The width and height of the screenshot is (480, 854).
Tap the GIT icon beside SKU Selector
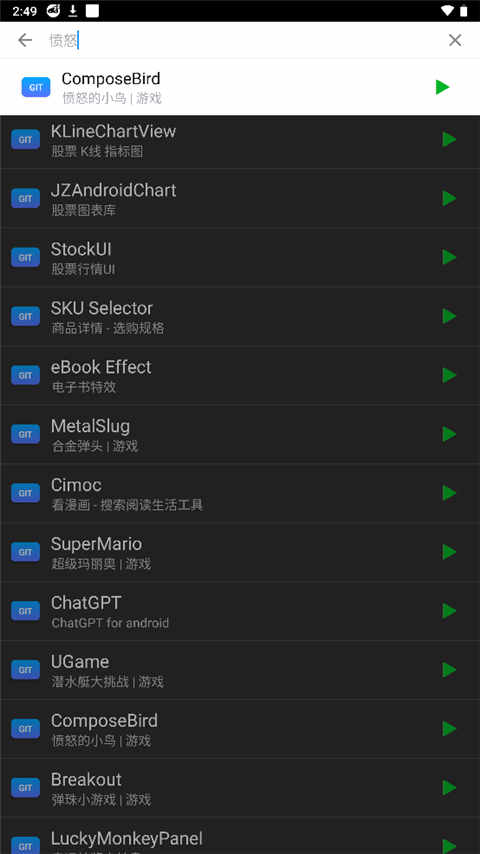[x=26, y=316]
